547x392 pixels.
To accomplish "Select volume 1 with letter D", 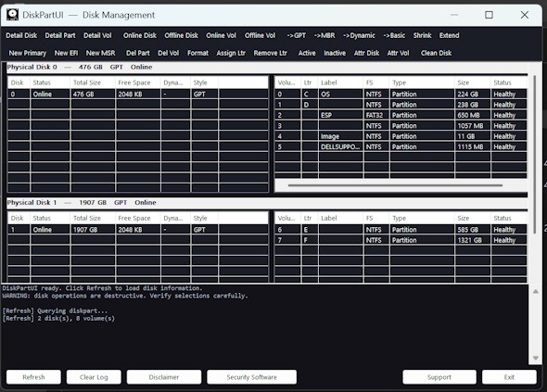I will click(x=401, y=105).
